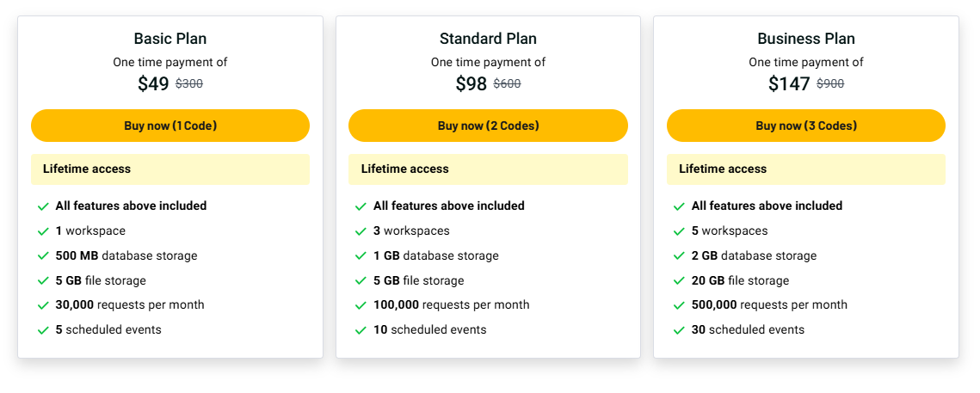This screenshot has width=980, height=393.
Task: Click checkmark beside 30,000 requests per month
Action: [43, 305]
